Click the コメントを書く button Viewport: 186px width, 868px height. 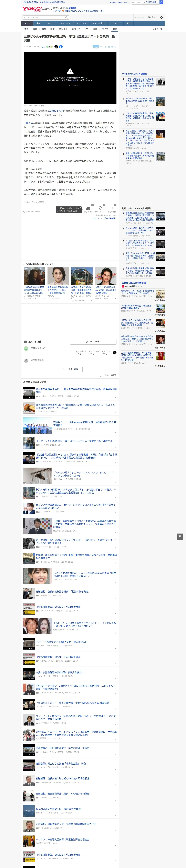click(x=93, y=342)
